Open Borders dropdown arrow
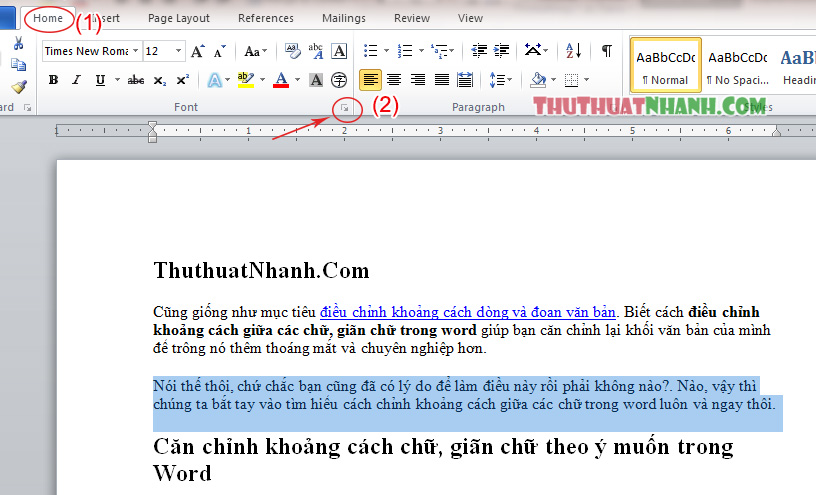 (x=586, y=80)
